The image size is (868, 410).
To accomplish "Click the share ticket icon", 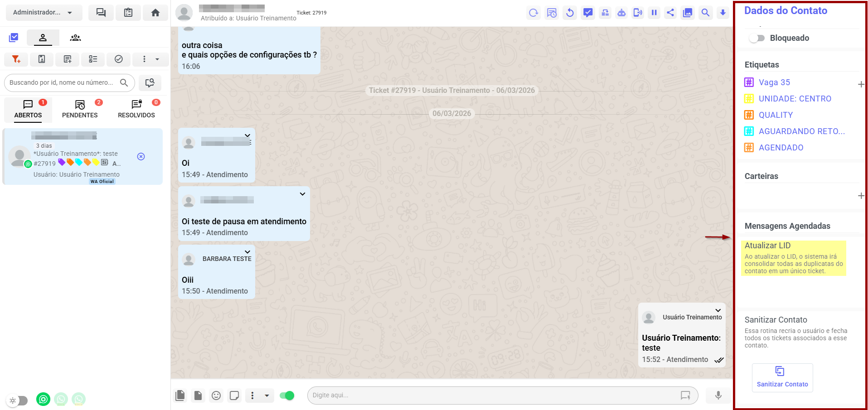I will [x=670, y=13].
